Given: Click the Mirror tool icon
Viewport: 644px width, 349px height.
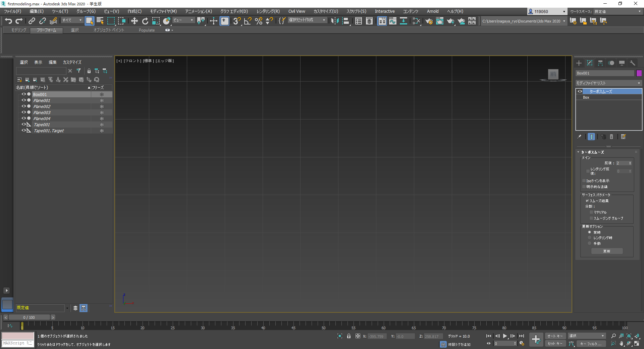Looking at the screenshot, I should tap(334, 21).
